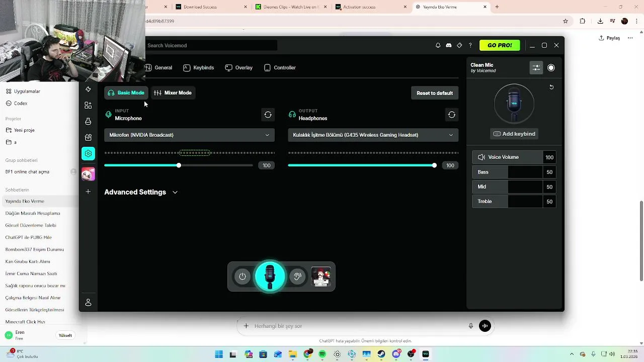Click the reset arrow beside Clean Mic avatar

pyautogui.click(x=551, y=87)
